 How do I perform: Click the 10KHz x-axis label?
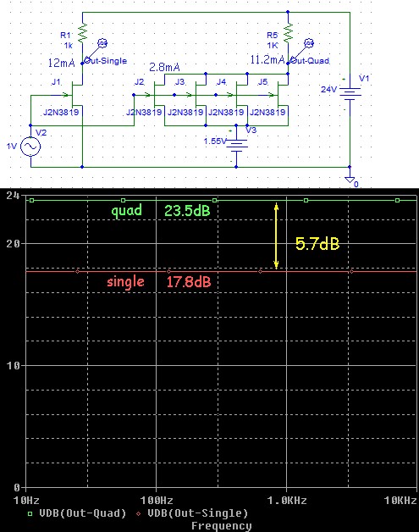pyautogui.click(x=400, y=500)
